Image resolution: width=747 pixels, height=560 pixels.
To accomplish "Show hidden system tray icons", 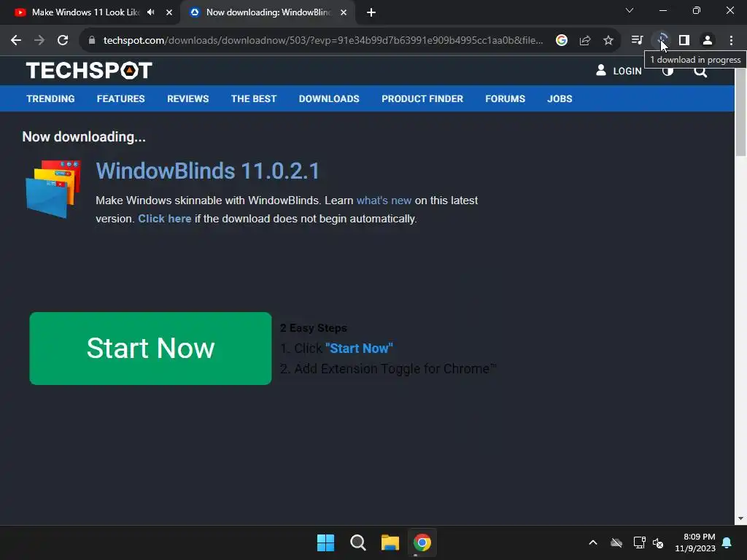I will [x=592, y=542].
